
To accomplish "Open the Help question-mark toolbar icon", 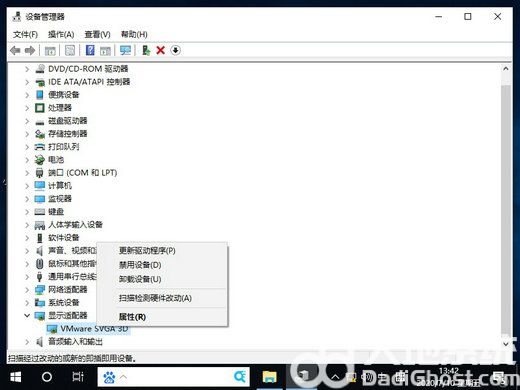I will (90, 51).
